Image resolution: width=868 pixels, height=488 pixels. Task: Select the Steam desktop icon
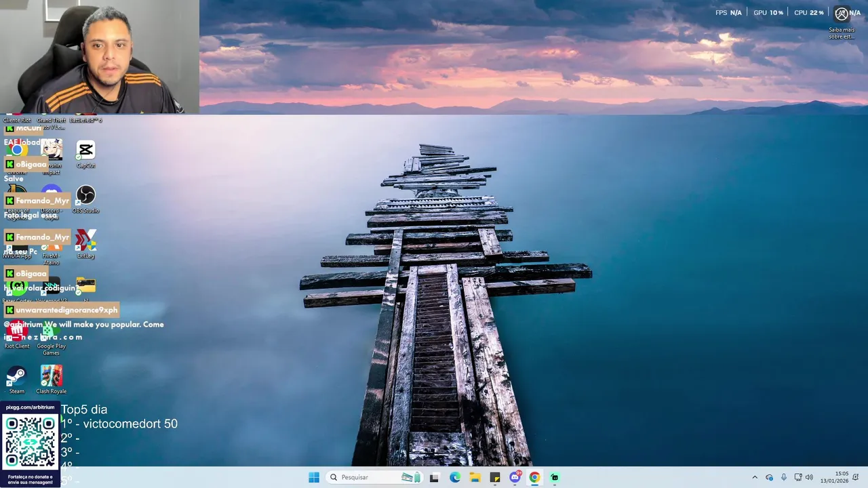click(x=16, y=380)
